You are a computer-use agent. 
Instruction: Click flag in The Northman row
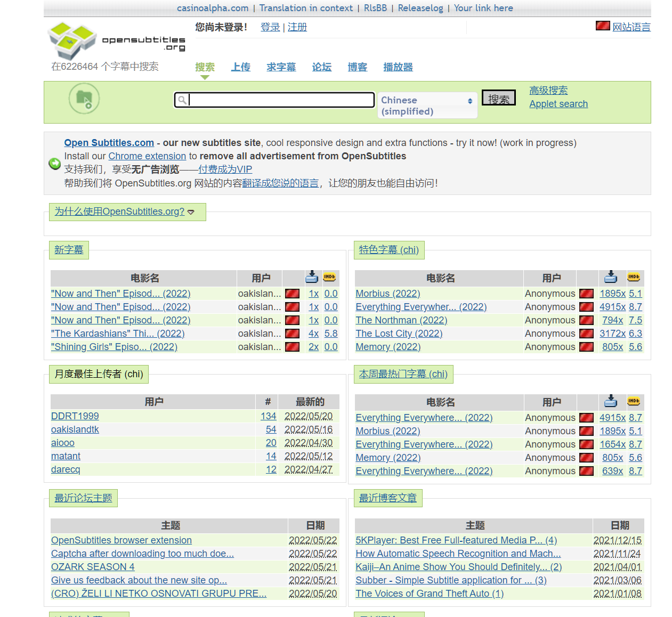[x=586, y=320]
